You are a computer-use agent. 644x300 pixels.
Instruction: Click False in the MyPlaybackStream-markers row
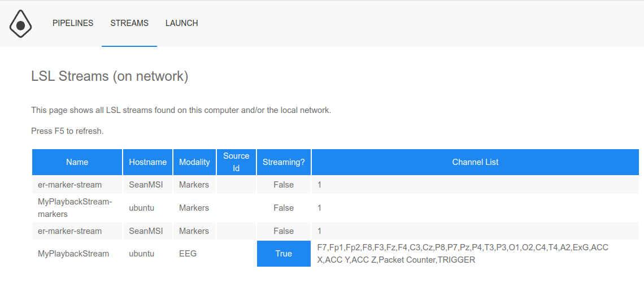pos(284,208)
